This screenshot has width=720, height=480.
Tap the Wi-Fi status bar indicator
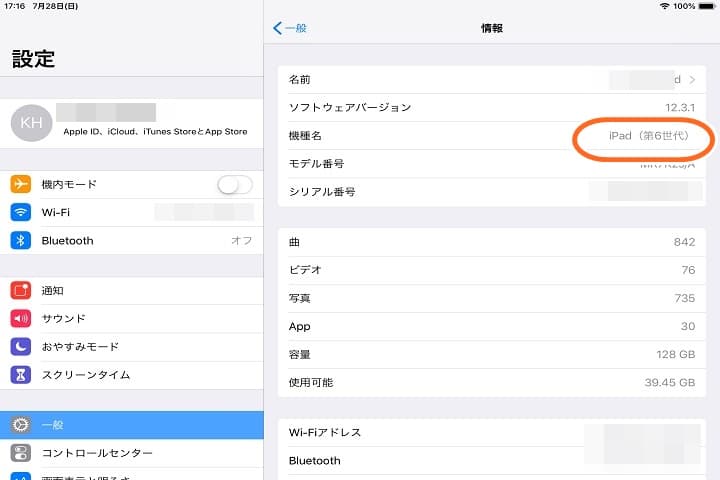(x=664, y=6)
